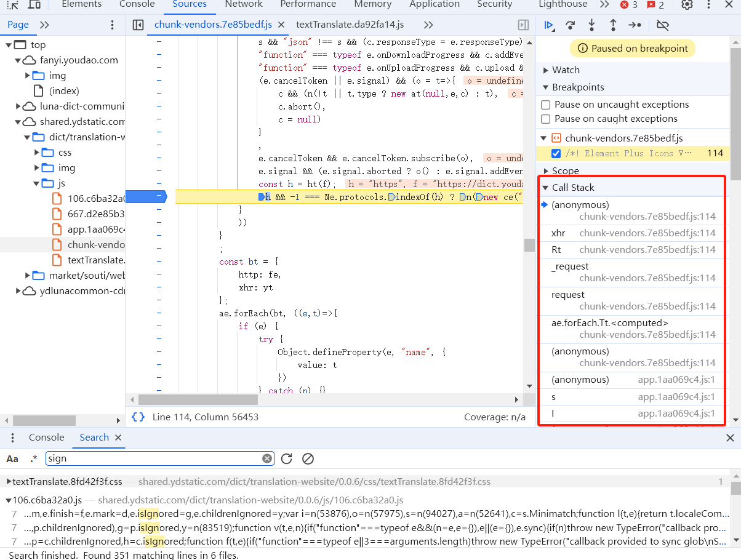Collapse the top frame tree node

[9, 45]
